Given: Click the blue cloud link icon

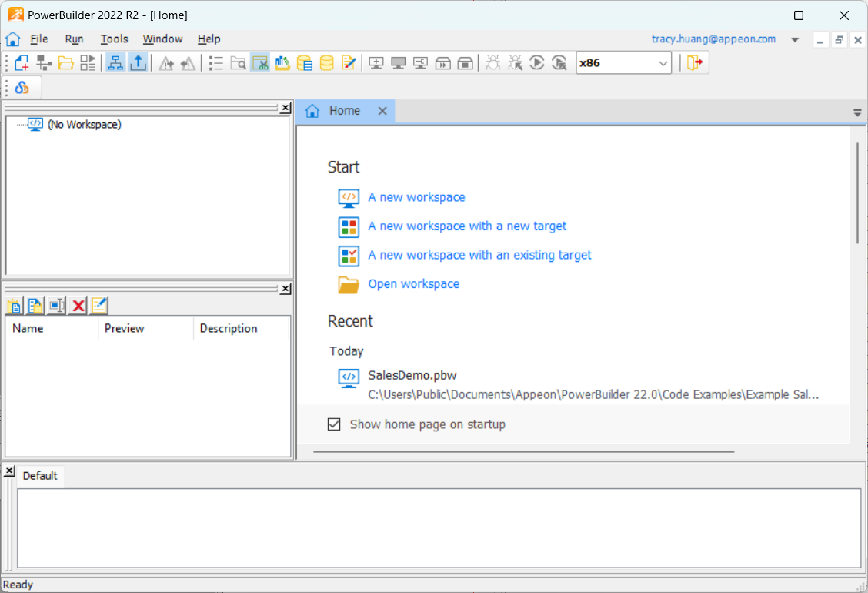Looking at the screenshot, I should (x=22, y=88).
